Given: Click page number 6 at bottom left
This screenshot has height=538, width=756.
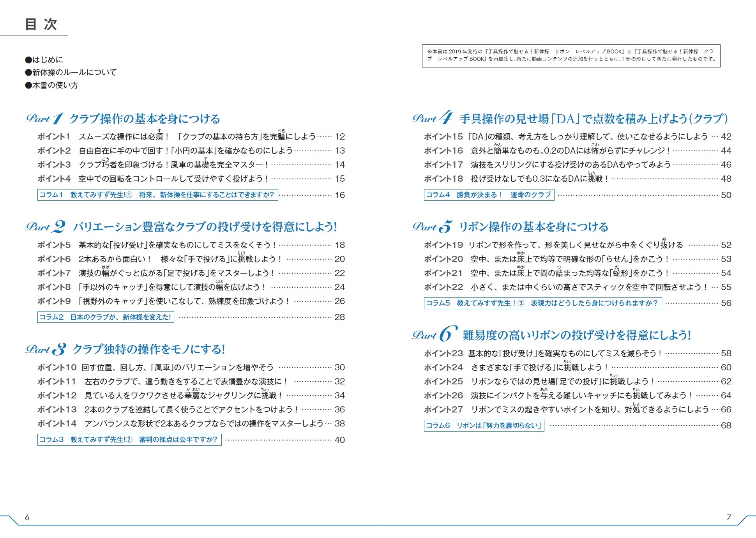Looking at the screenshot, I should pyautogui.click(x=27, y=517).
